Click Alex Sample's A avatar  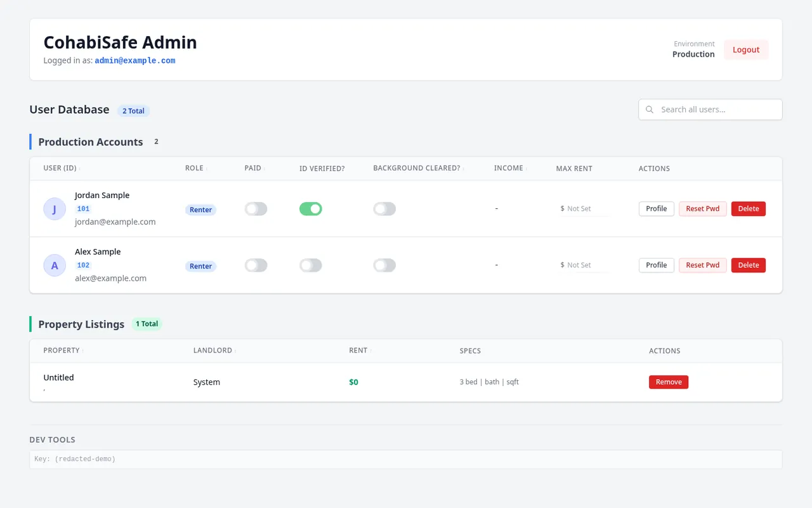click(55, 265)
